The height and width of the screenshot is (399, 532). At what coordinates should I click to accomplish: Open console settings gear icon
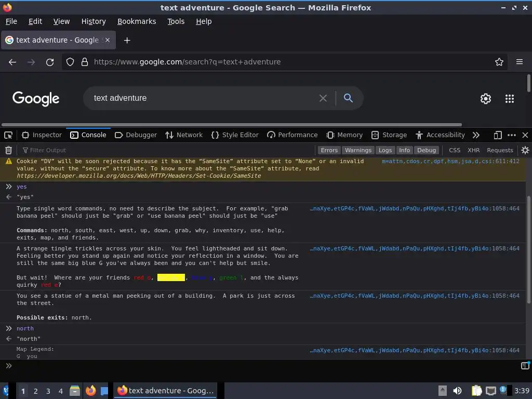525,150
